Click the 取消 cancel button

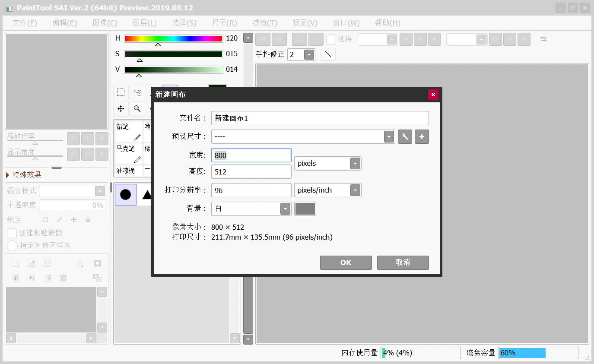click(403, 263)
